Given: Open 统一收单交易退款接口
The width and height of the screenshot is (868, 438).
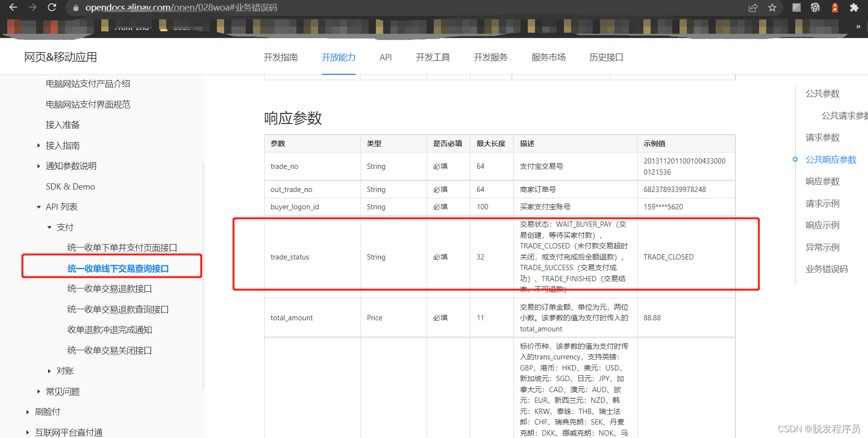Looking at the screenshot, I should click(109, 289).
